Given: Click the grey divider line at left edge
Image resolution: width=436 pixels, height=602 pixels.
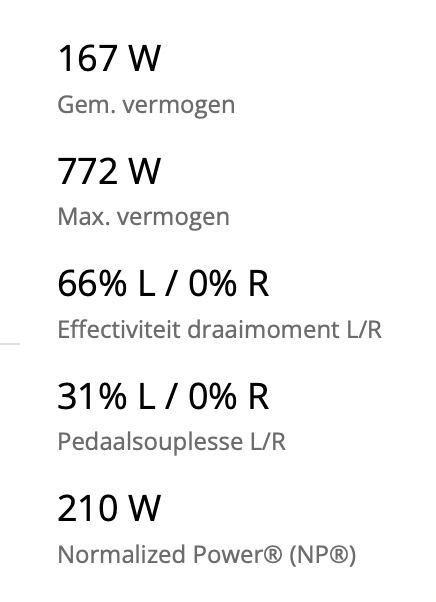Looking at the screenshot, I should pos(10,344).
